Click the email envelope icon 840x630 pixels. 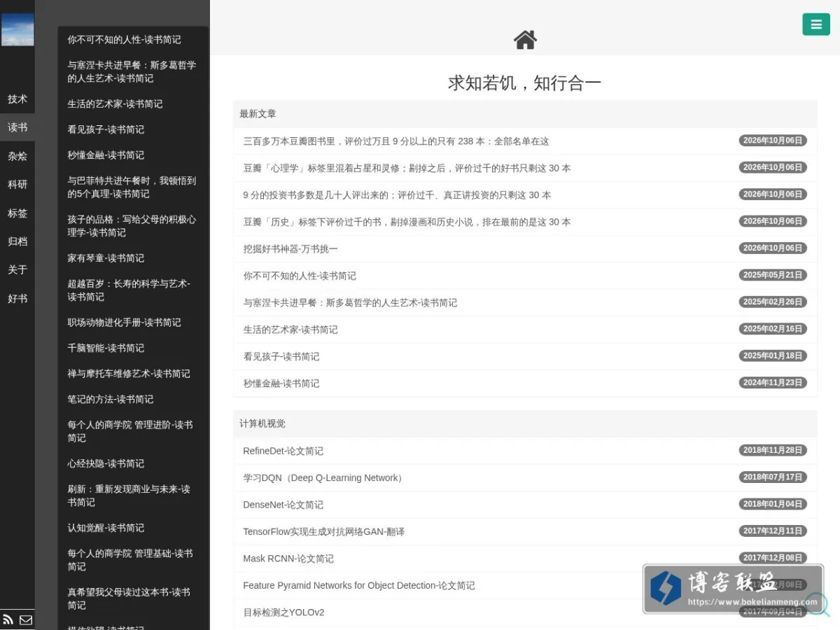pos(26,619)
